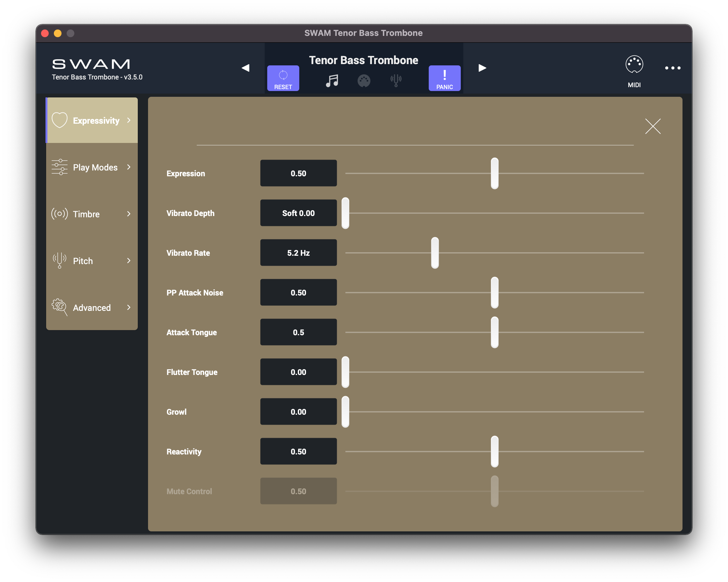Open the music notes icon in header
The width and height of the screenshot is (728, 582).
pos(332,81)
